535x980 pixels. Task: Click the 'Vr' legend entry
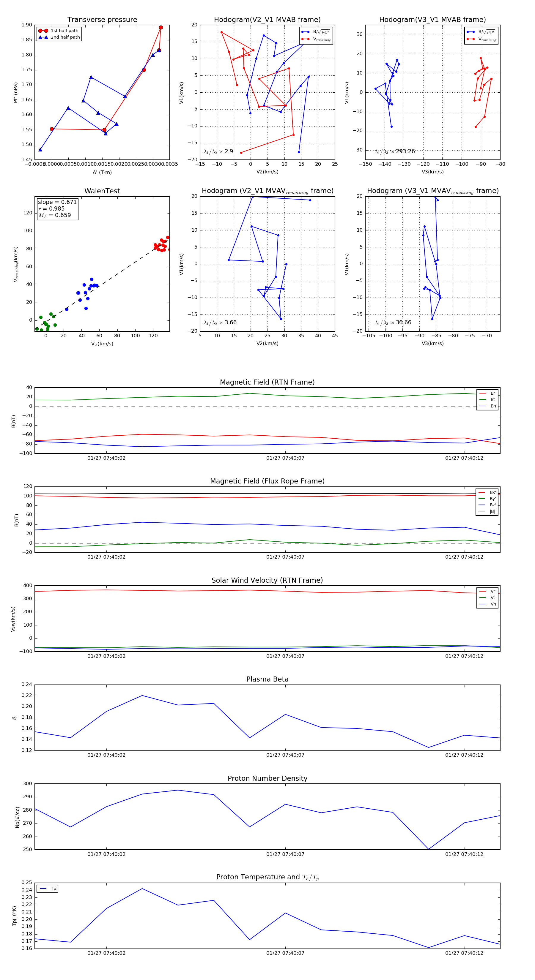tap(487, 591)
